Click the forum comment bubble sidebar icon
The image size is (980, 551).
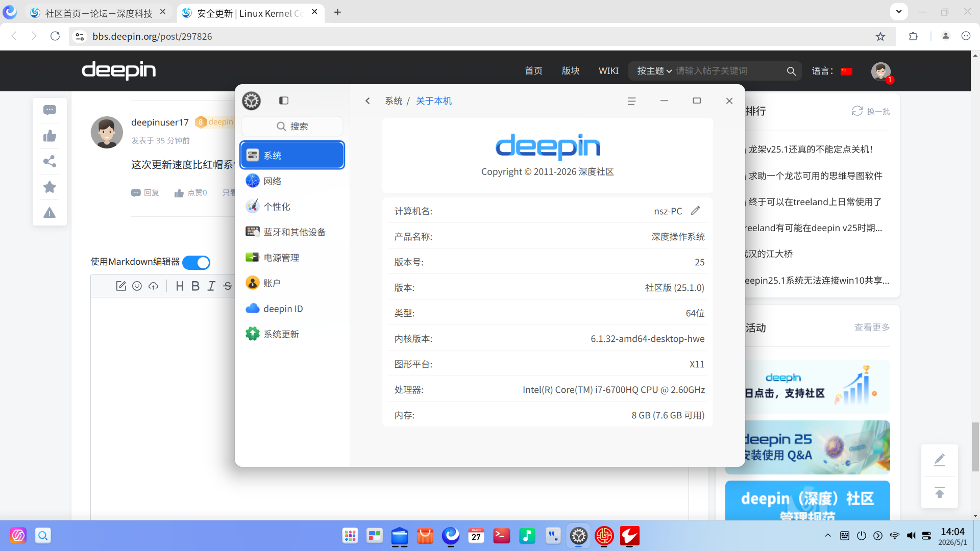50,110
